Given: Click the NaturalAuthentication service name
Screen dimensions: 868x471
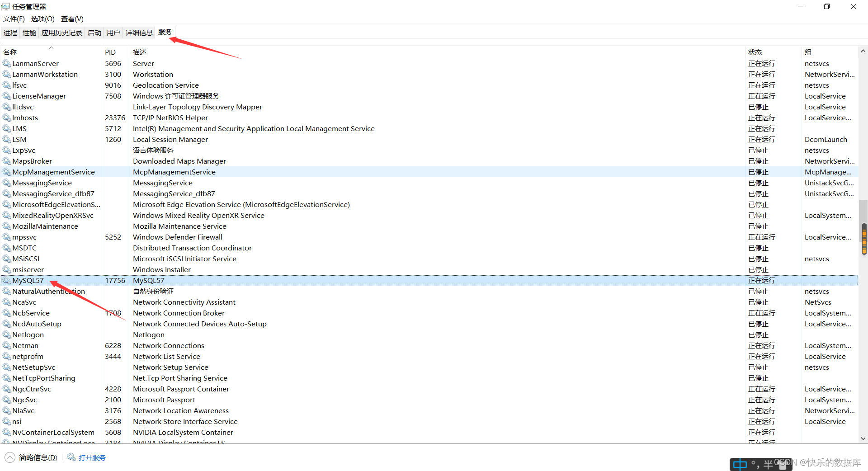Looking at the screenshot, I should coord(48,291).
